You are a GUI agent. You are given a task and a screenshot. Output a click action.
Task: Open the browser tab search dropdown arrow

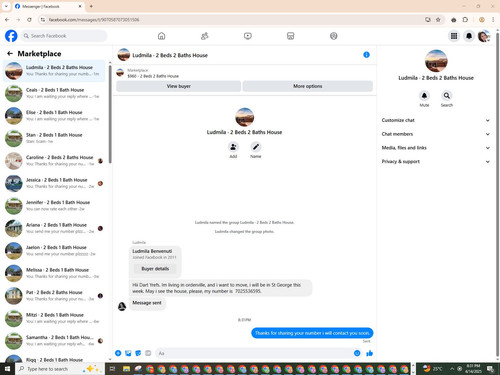click(x=6, y=6)
